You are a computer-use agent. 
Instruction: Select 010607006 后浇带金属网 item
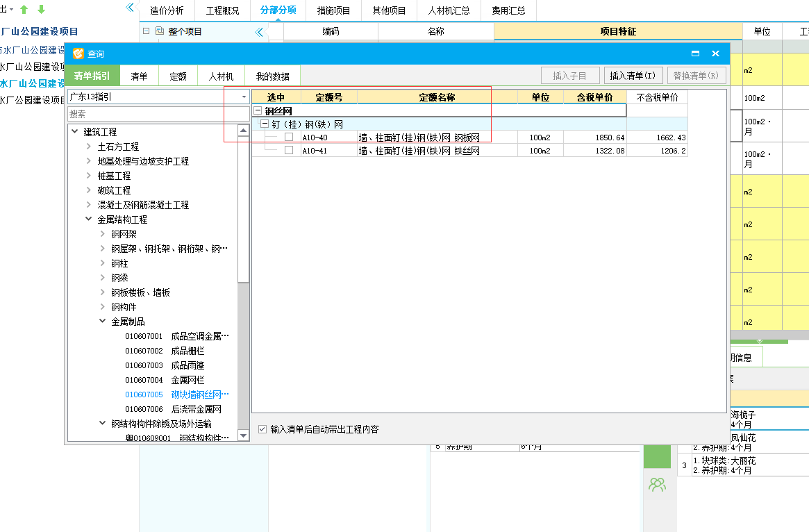(x=174, y=408)
